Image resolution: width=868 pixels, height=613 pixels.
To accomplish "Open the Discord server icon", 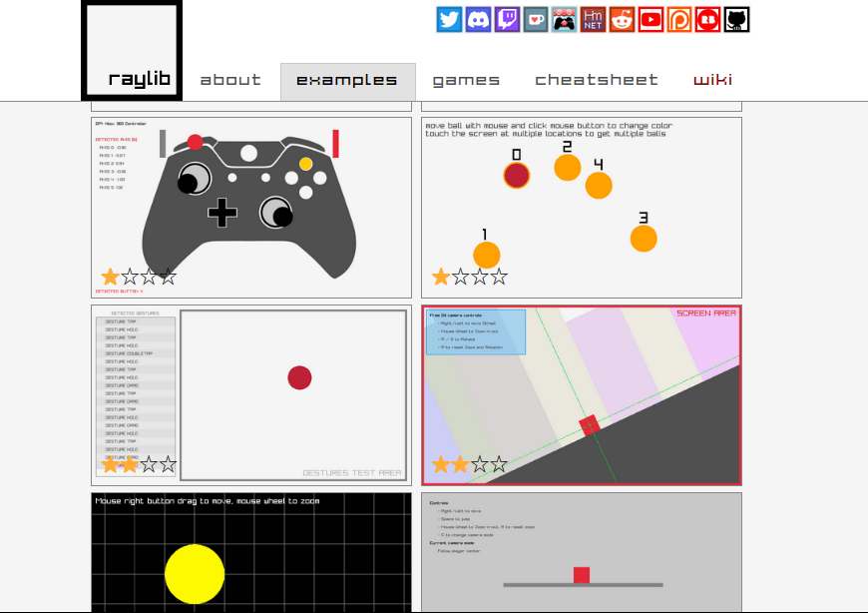I will (478, 20).
